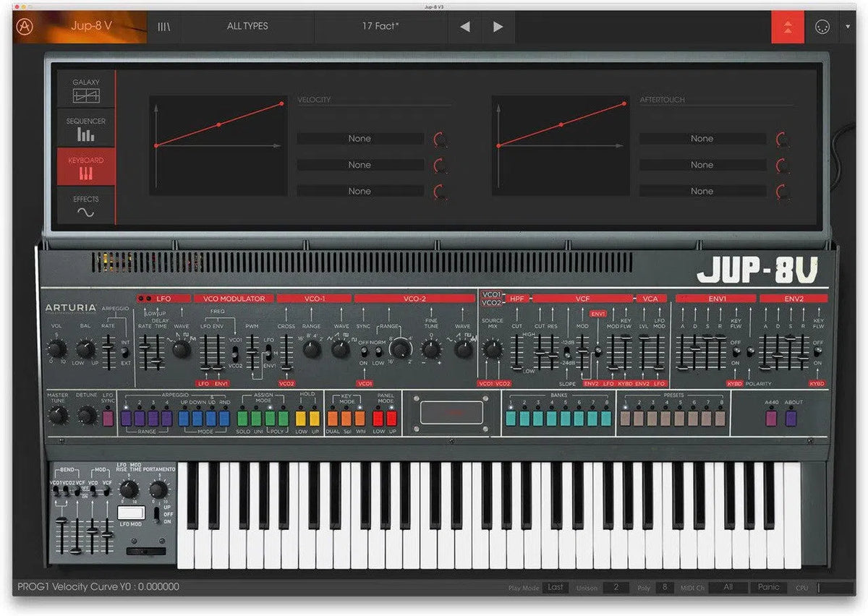Open the Play Mode Last dropdown

[556, 588]
